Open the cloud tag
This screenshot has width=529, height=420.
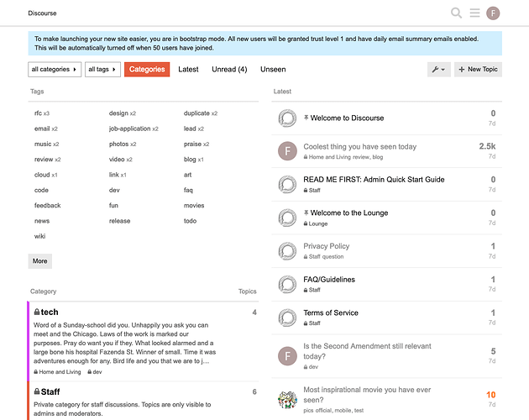point(42,175)
